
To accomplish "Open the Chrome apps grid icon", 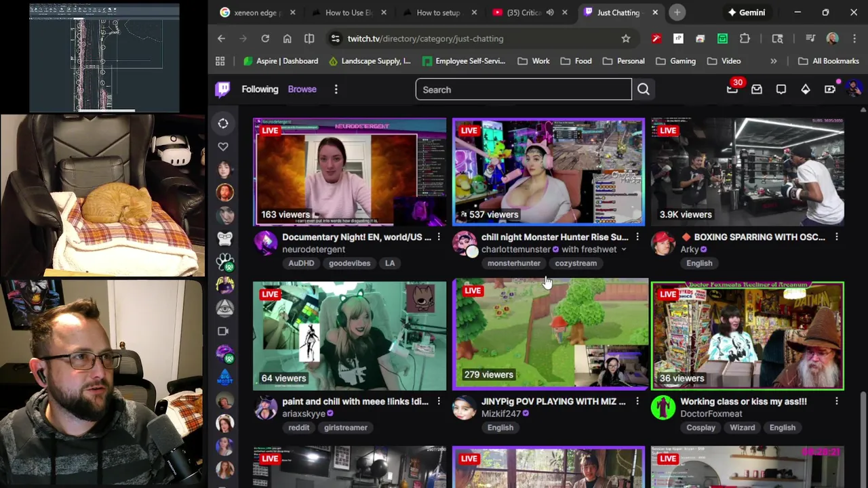I will point(220,61).
